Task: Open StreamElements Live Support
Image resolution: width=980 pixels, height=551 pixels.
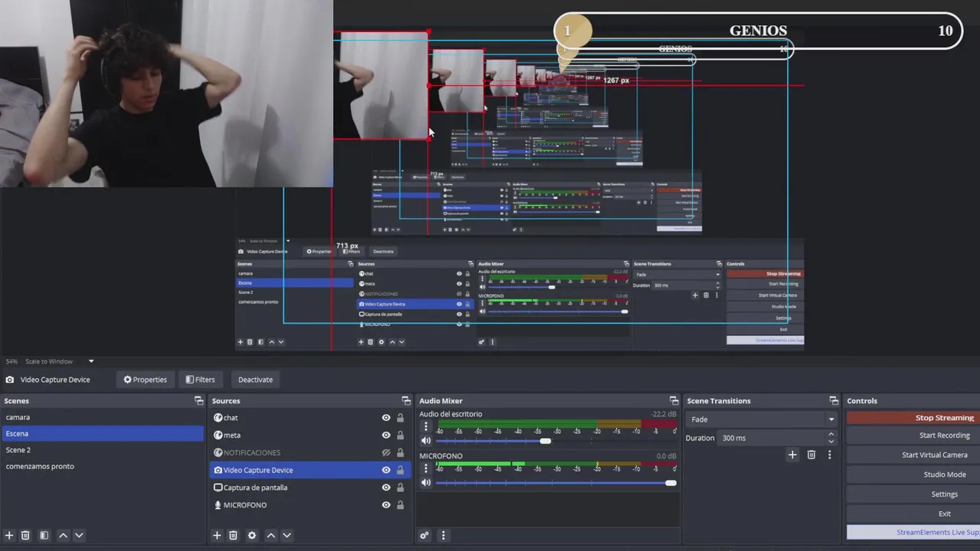Action: coord(913,533)
